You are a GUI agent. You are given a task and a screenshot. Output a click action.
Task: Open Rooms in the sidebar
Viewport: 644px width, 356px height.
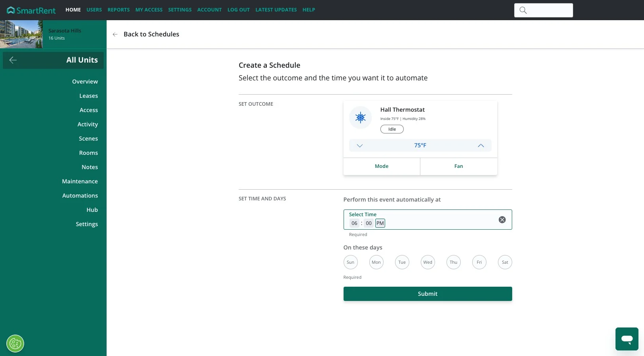[x=88, y=153]
